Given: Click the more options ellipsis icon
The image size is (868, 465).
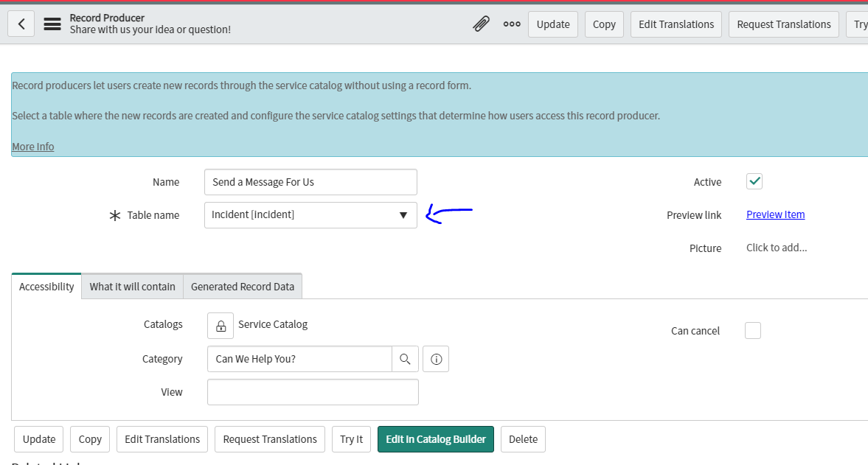Looking at the screenshot, I should click(512, 24).
